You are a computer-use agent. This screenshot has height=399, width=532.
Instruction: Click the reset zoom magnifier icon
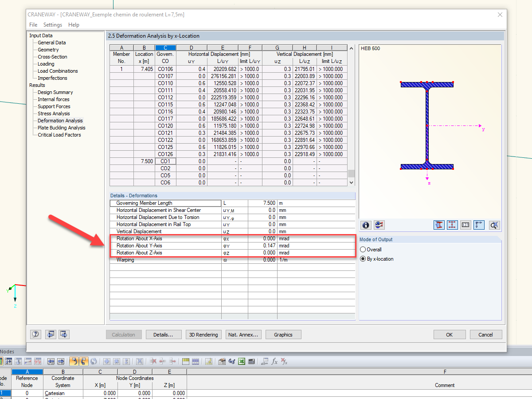(494, 225)
